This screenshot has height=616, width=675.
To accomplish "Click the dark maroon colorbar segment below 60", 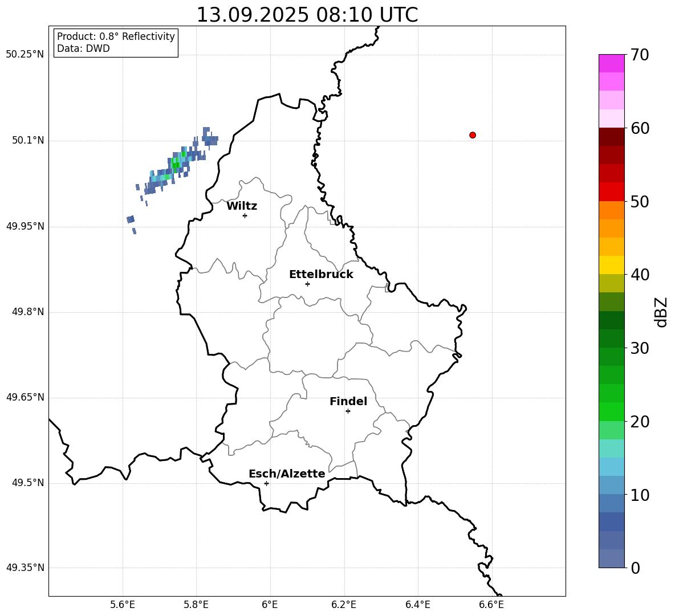I will click(611, 137).
